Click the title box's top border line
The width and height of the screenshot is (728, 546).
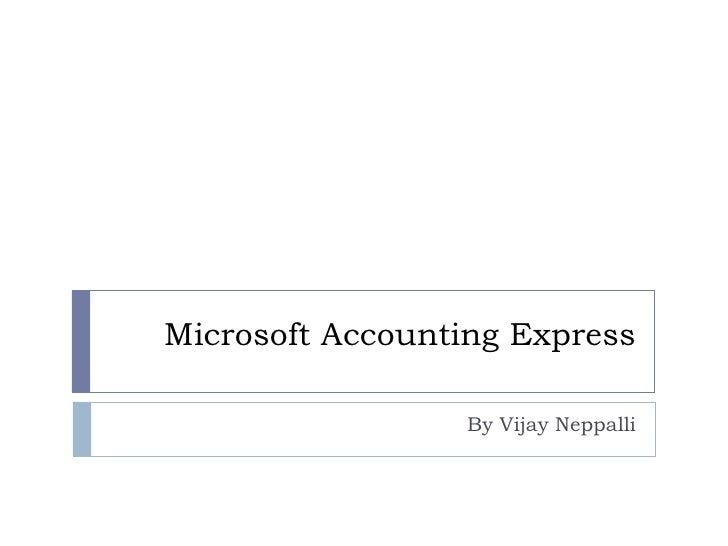pos(372,291)
